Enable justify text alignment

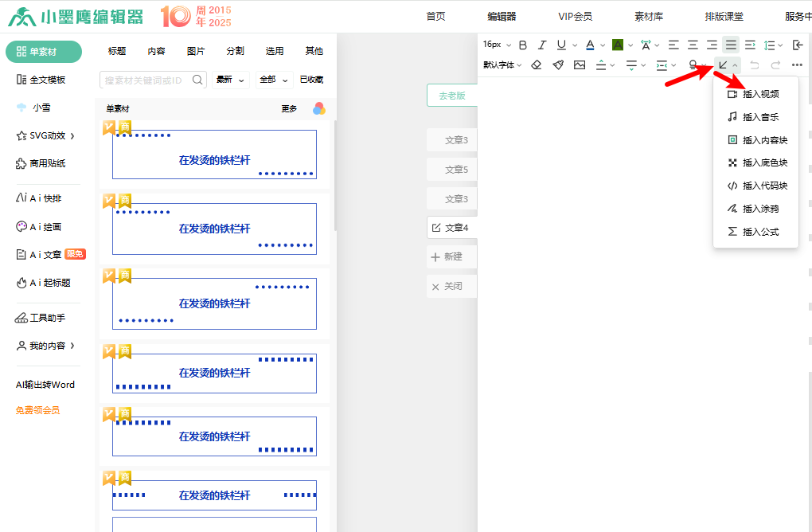pyautogui.click(x=731, y=45)
